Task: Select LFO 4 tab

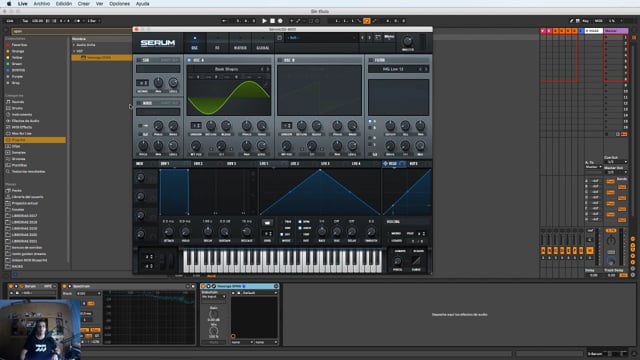Action: tap(356, 164)
